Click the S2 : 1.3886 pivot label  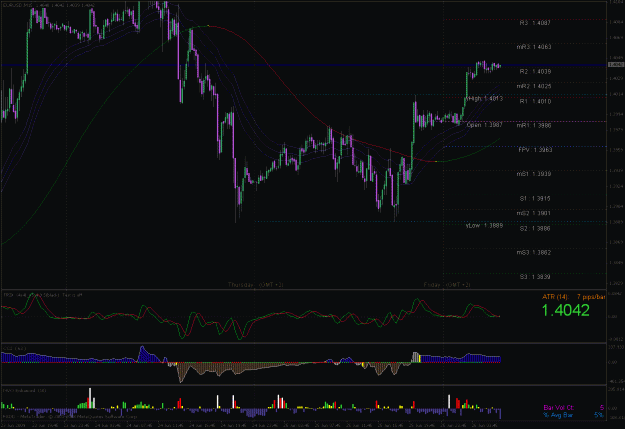[535, 229]
